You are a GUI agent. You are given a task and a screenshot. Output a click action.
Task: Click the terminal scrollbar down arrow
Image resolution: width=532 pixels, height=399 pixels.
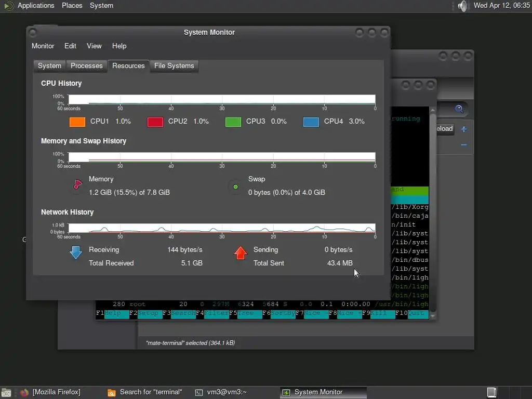pyautogui.click(x=433, y=316)
